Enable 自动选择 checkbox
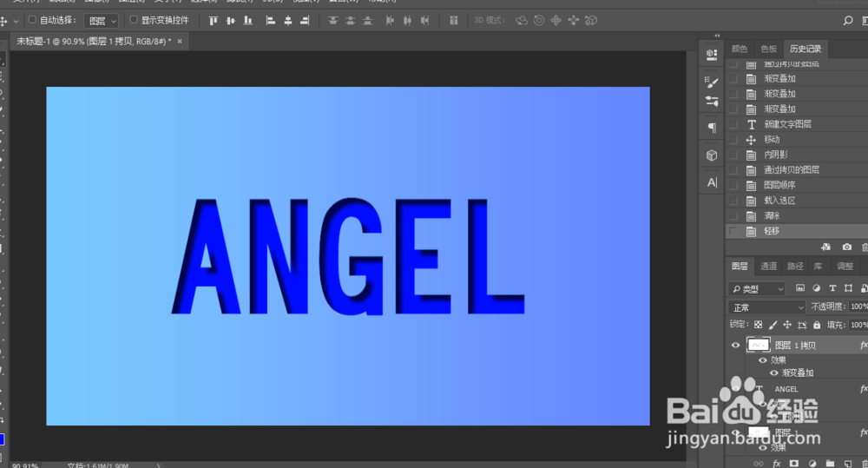Screen dimensions: 868x468 click(32, 20)
